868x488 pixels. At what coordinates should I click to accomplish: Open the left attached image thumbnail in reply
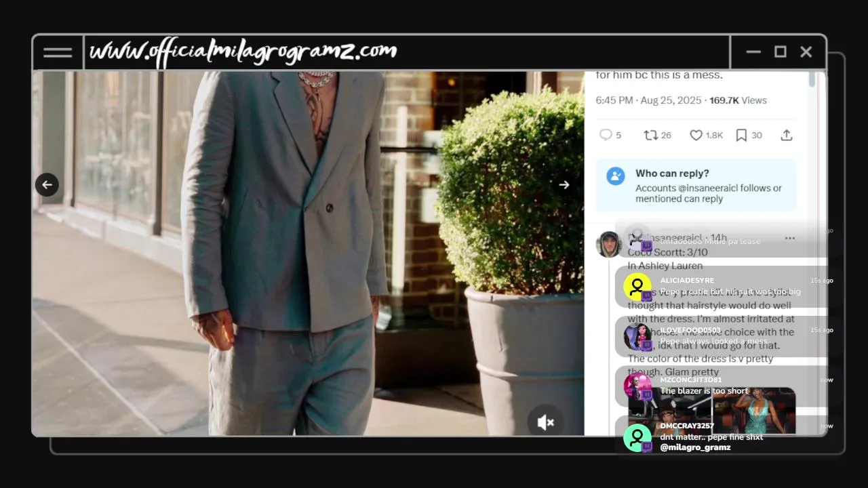tap(669, 411)
